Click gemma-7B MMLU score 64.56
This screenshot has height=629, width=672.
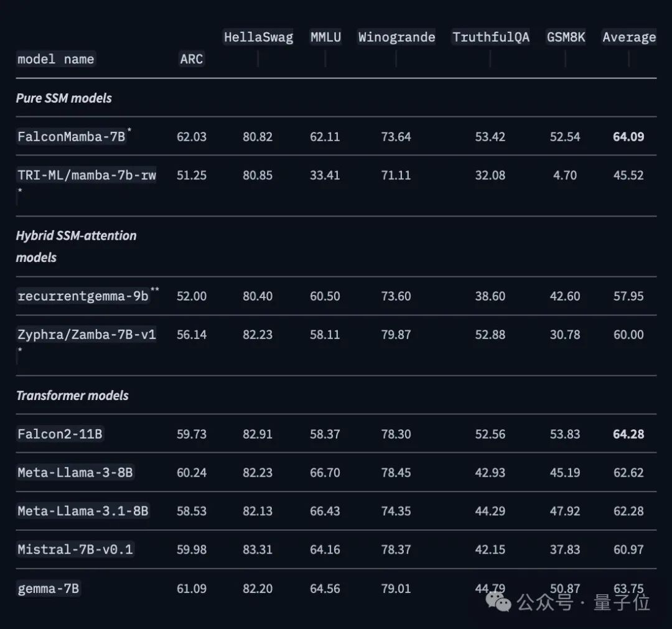coord(325,589)
